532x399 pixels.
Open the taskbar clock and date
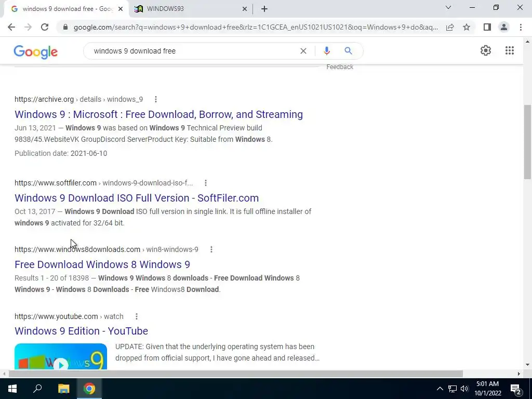[x=487, y=389]
